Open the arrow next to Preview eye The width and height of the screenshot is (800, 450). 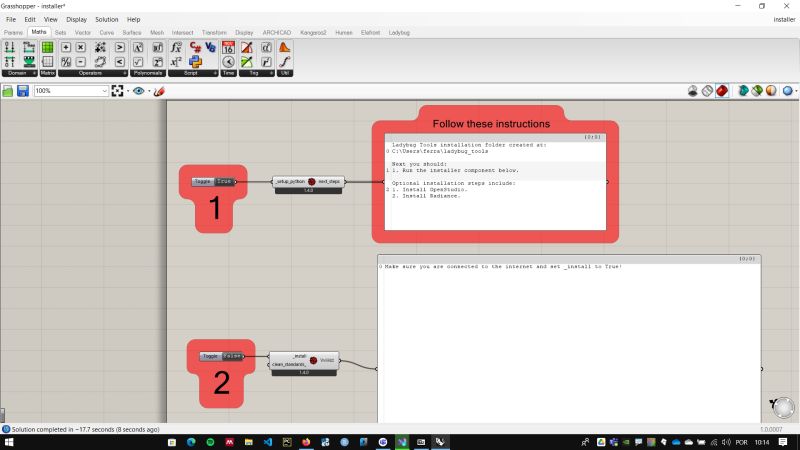pos(149,91)
